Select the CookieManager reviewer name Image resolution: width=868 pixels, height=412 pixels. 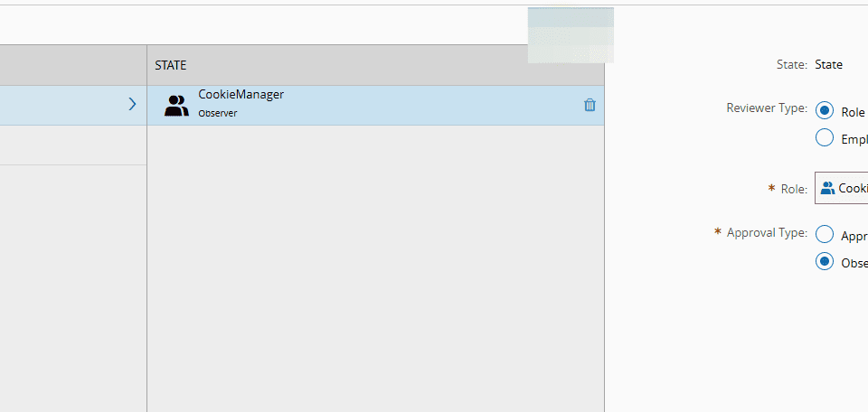tap(241, 95)
